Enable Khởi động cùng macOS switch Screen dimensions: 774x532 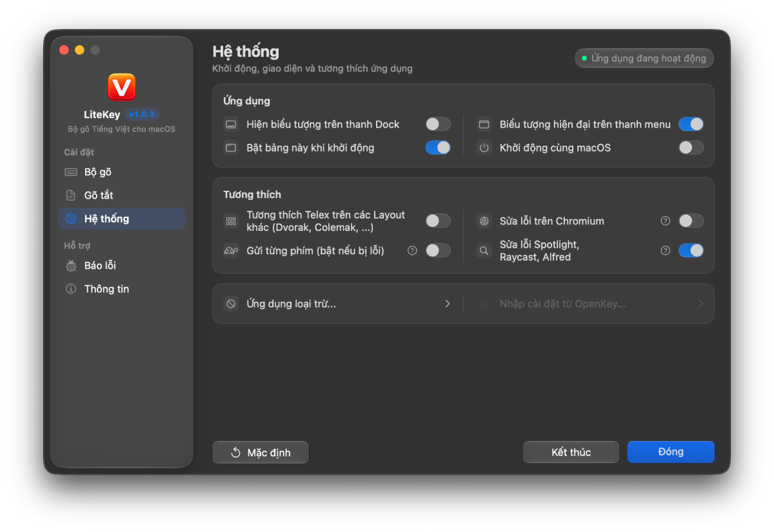coord(691,148)
